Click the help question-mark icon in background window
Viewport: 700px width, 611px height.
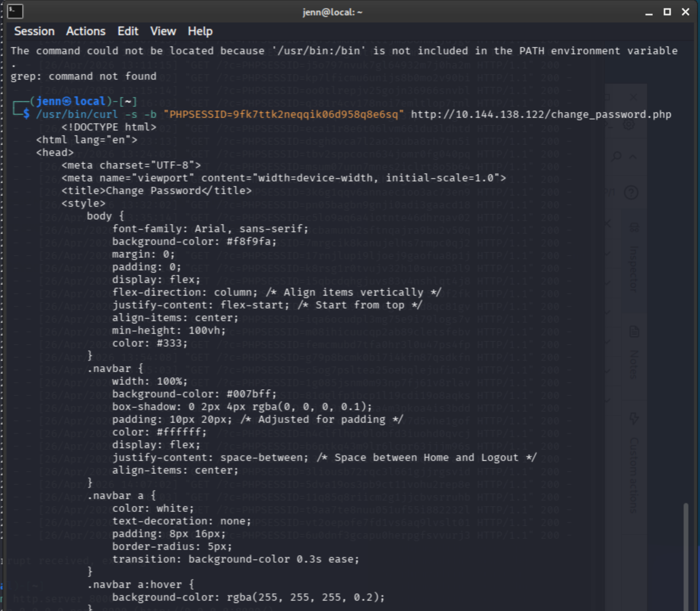[631, 192]
